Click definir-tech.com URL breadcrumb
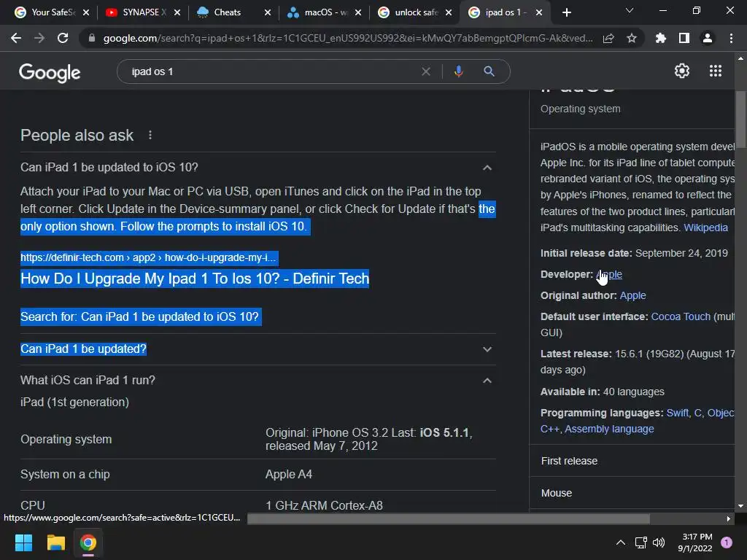 (149, 257)
